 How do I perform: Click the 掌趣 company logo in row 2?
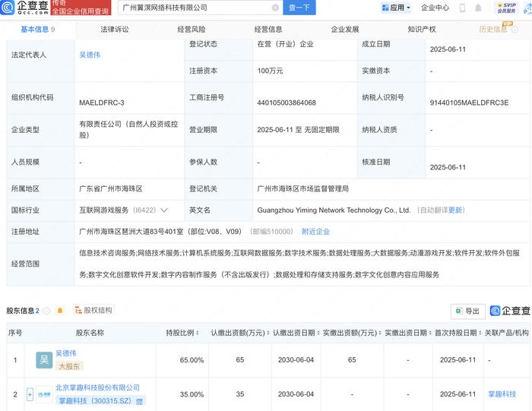[44, 394]
